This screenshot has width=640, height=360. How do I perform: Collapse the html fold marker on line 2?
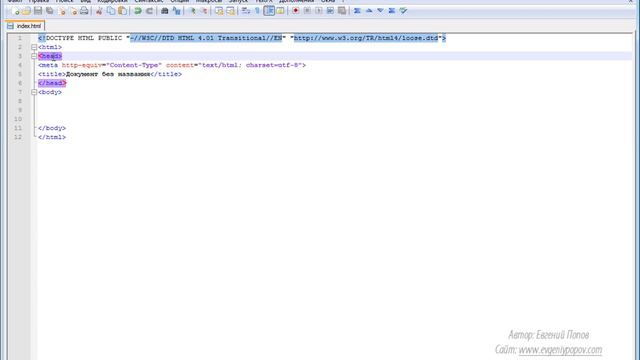(34, 47)
